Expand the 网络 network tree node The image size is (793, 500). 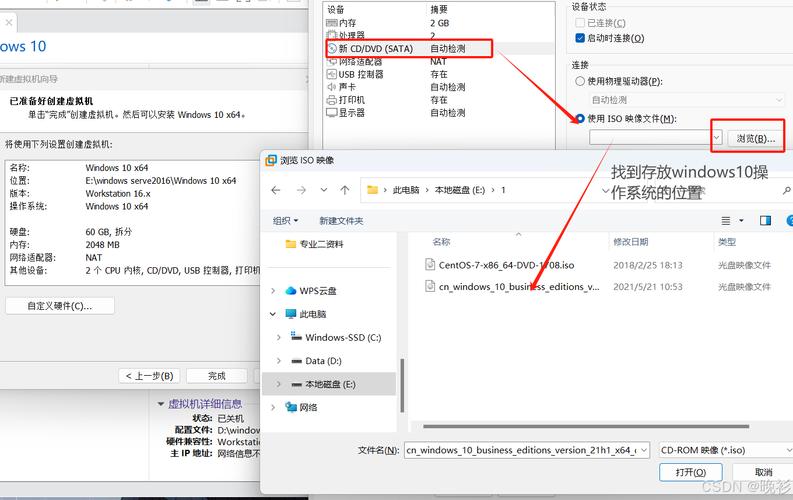tap(273, 407)
